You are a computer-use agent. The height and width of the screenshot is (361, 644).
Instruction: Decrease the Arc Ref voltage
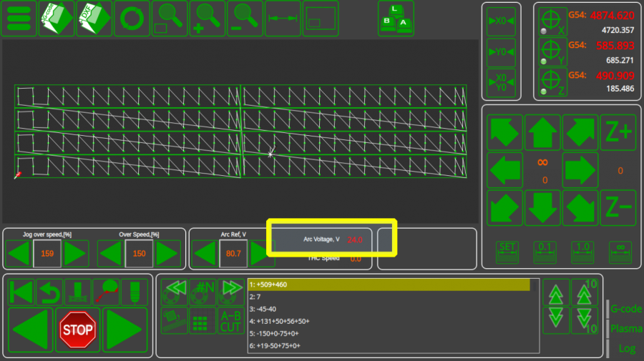(x=205, y=254)
